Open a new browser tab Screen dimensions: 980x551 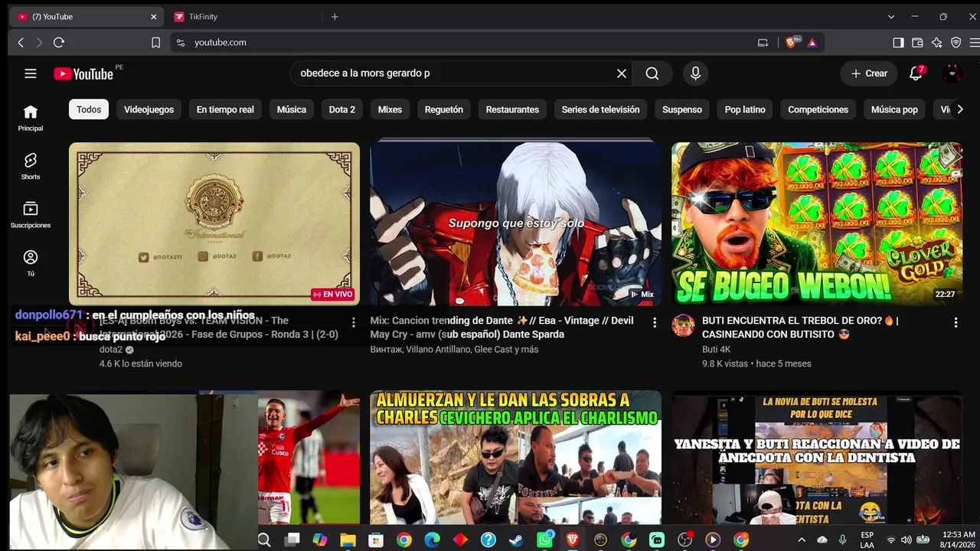tap(335, 17)
